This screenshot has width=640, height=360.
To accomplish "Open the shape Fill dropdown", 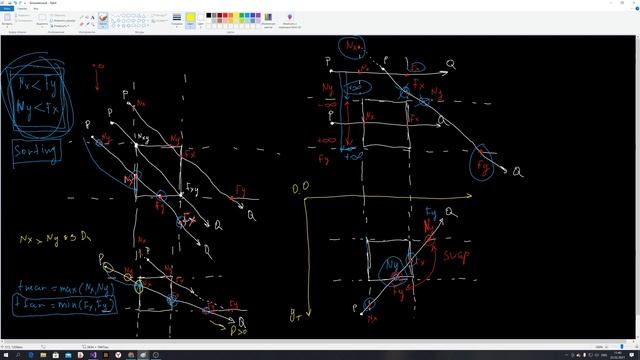I will coord(159,20).
